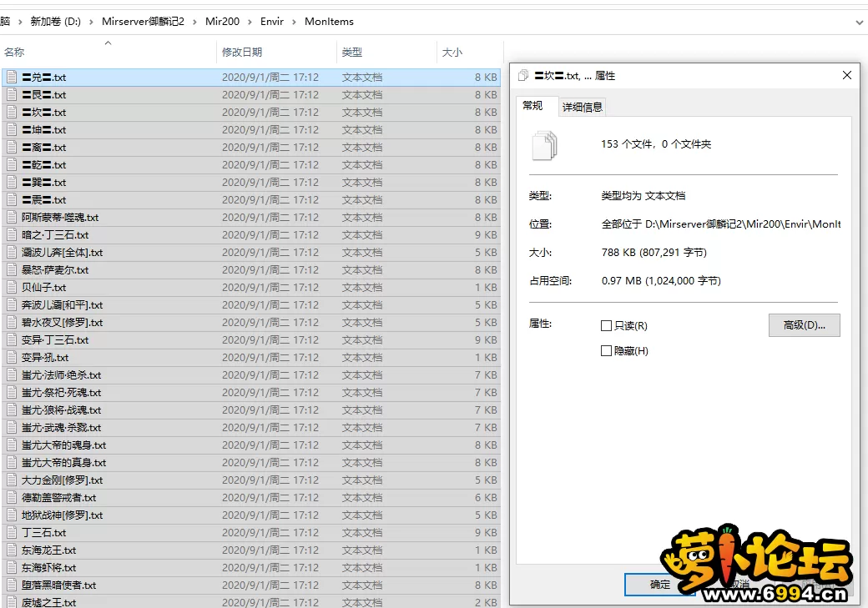Open the 高级(D)... advanced attributes button

pos(805,325)
